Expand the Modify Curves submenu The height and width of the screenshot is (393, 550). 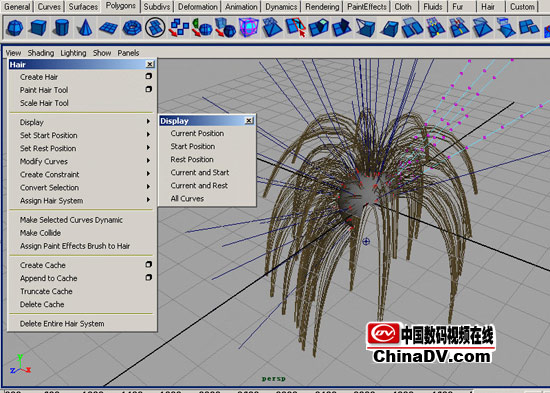(82, 161)
